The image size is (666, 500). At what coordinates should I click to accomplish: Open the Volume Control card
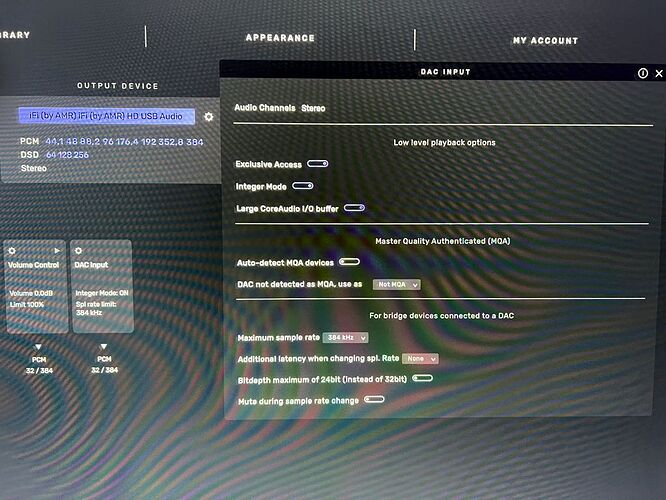[36, 286]
